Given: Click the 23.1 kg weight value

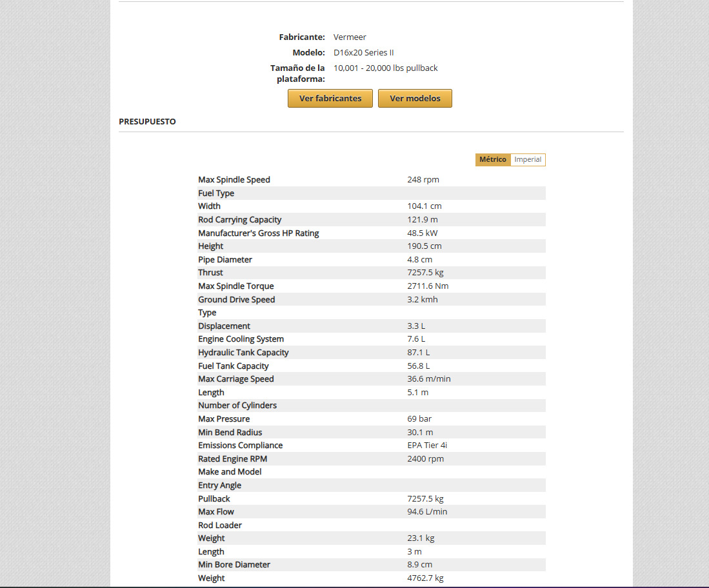Looking at the screenshot, I should pyautogui.click(x=421, y=538).
